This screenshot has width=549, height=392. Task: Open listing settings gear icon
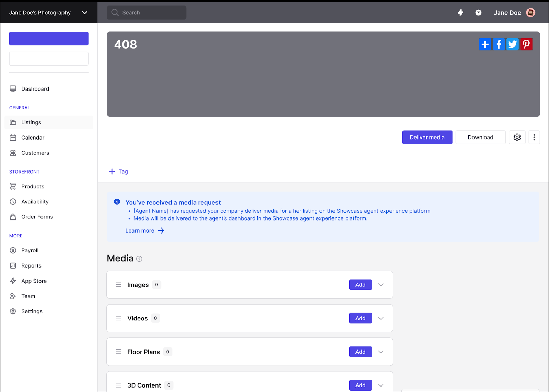tap(517, 137)
